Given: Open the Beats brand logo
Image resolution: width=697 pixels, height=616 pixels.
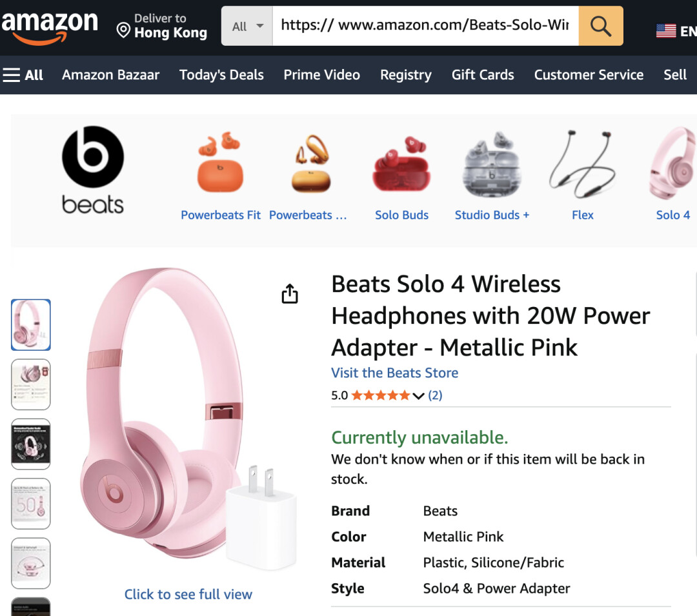Looking at the screenshot, I should coord(93,170).
